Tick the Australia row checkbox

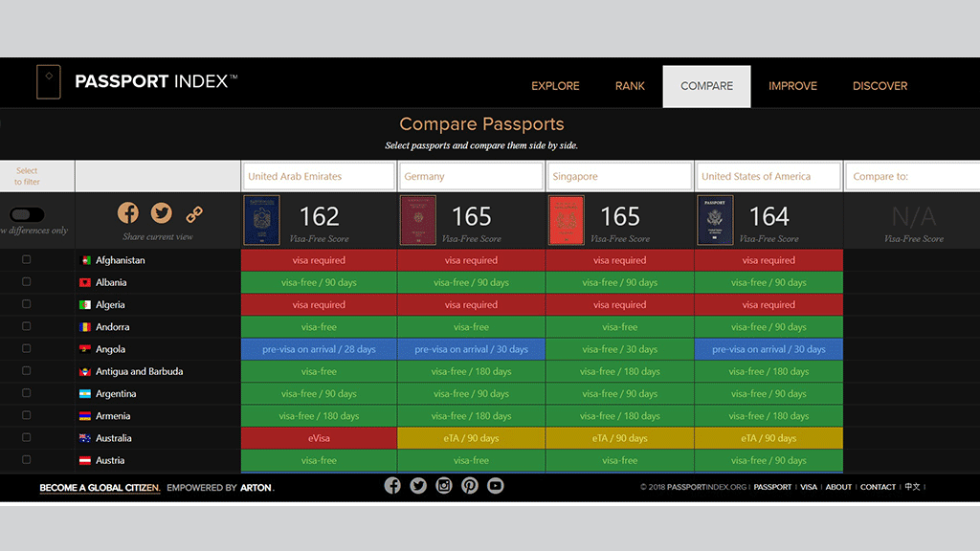(27, 438)
